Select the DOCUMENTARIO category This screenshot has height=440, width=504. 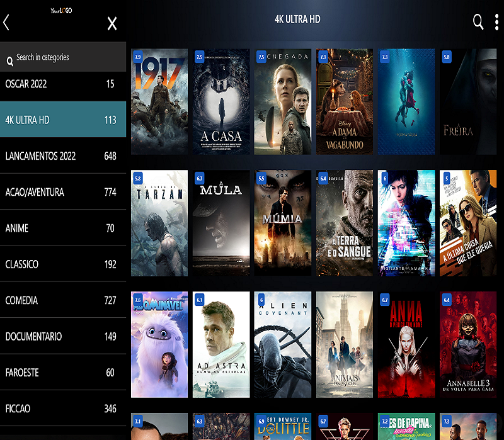(x=63, y=336)
